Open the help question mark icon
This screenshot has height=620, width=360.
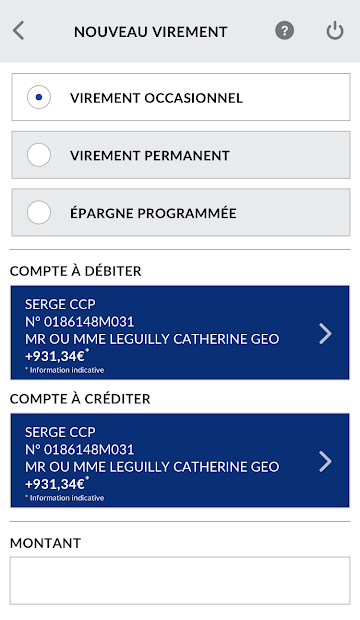point(284,31)
